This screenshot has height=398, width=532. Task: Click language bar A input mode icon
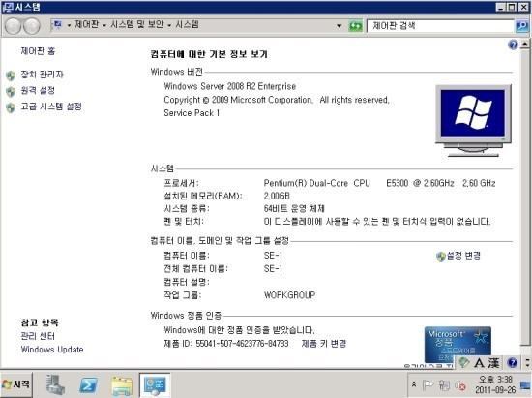(479, 363)
